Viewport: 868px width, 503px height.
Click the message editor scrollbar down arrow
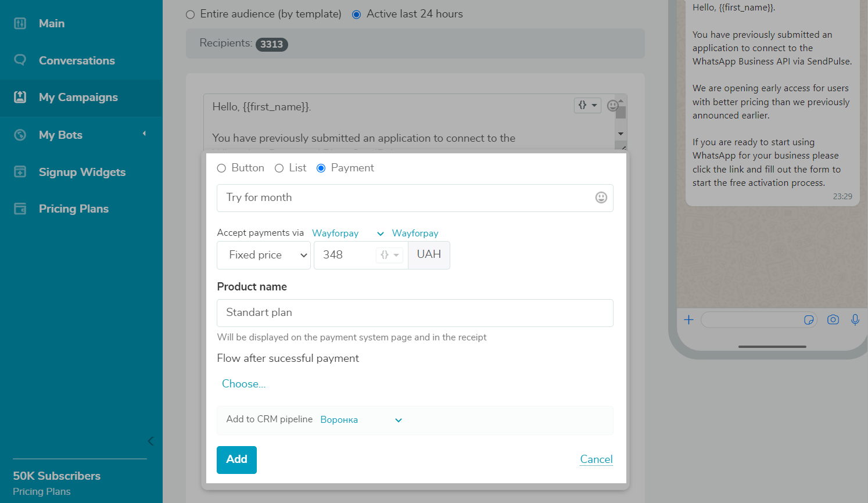point(621,134)
